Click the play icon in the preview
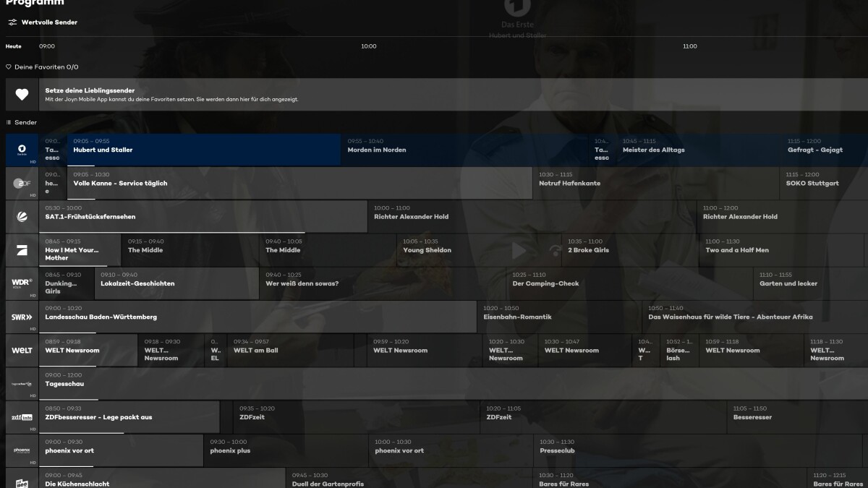This screenshot has width=868, height=488. 519,250
